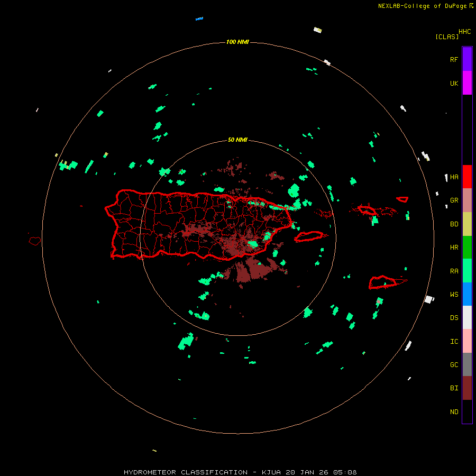The width and height of the screenshot is (476, 476).
Task: Click the 20 JAN 26 date text
Action: (x=307, y=472)
